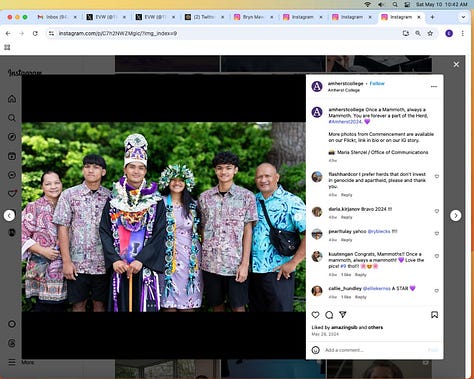Open the Chrome profile avatar

[x=449, y=33]
